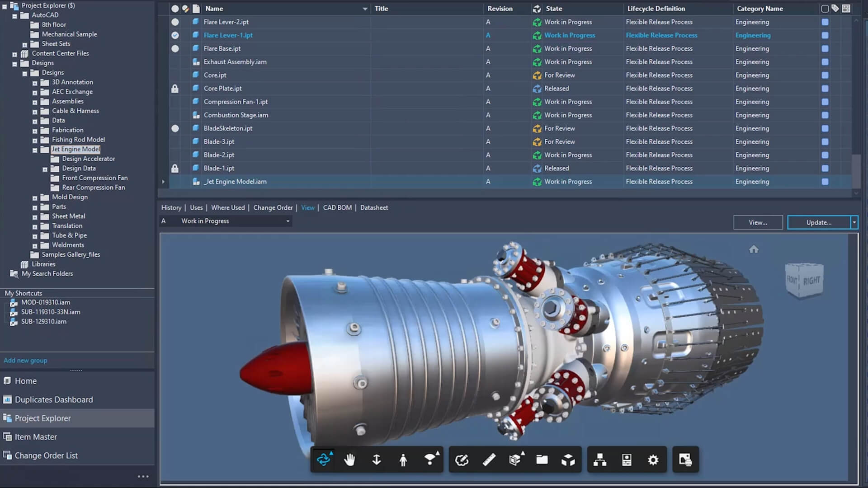This screenshot has width=868, height=488.
Task: Select the Measure ruler tool
Action: point(489,460)
